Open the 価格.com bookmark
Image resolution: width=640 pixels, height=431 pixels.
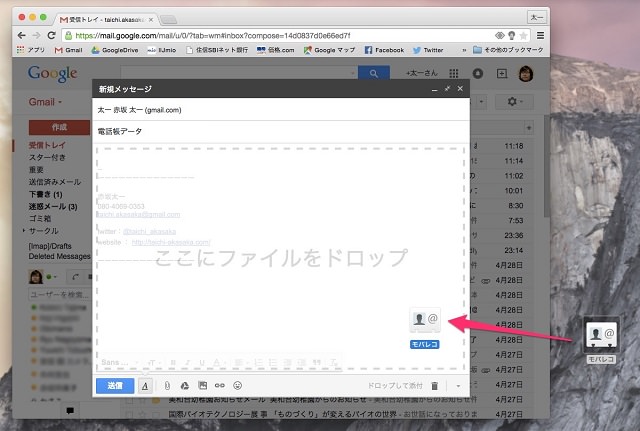tap(276, 50)
